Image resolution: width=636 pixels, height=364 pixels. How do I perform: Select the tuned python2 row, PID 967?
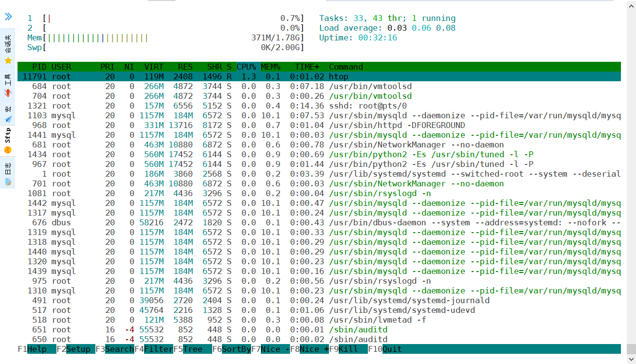tap(319, 164)
